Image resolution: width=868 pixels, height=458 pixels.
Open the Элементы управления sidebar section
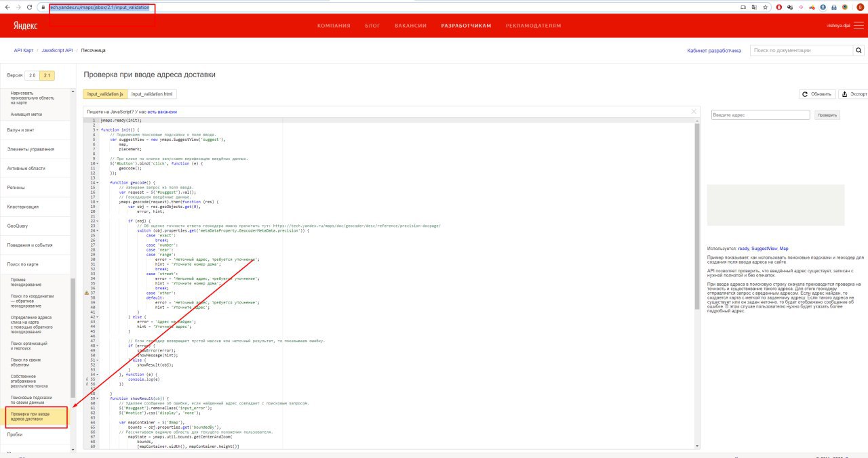tap(31, 149)
